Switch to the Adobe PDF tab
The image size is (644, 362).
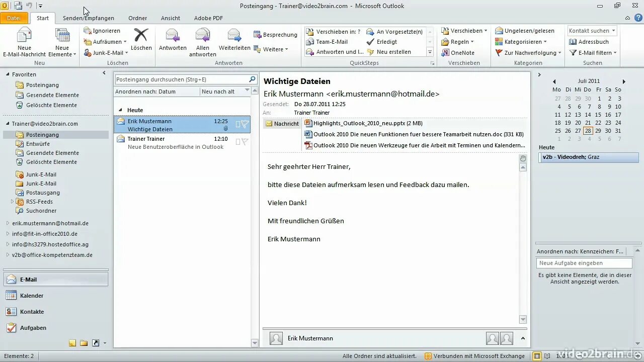208,18
